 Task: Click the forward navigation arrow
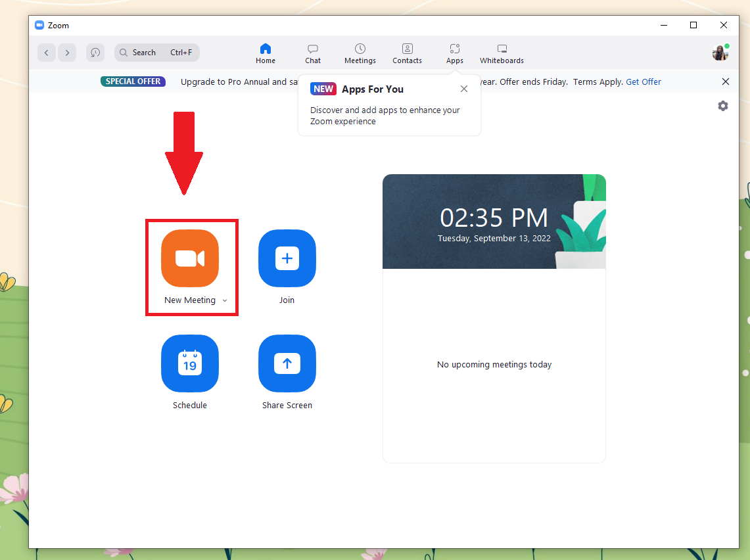pyautogui.click(x=68, y=53)
